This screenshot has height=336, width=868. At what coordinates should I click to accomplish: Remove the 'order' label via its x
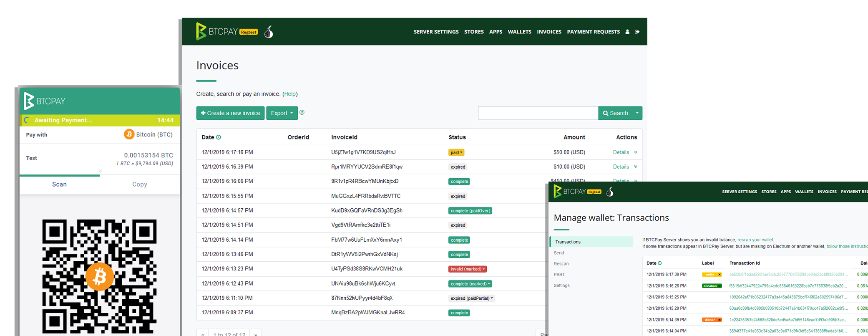click(x=720, y=275)
